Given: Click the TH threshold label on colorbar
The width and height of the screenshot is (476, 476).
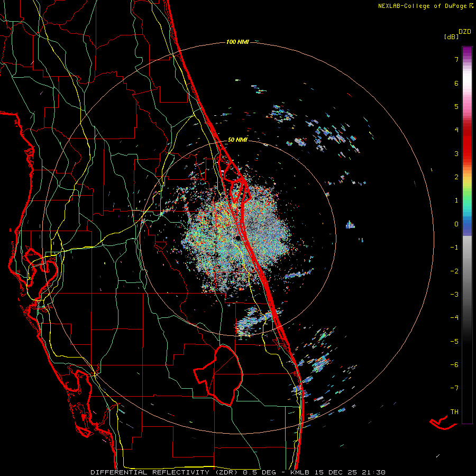Looking at the screenshot, I should click(454, 412).
